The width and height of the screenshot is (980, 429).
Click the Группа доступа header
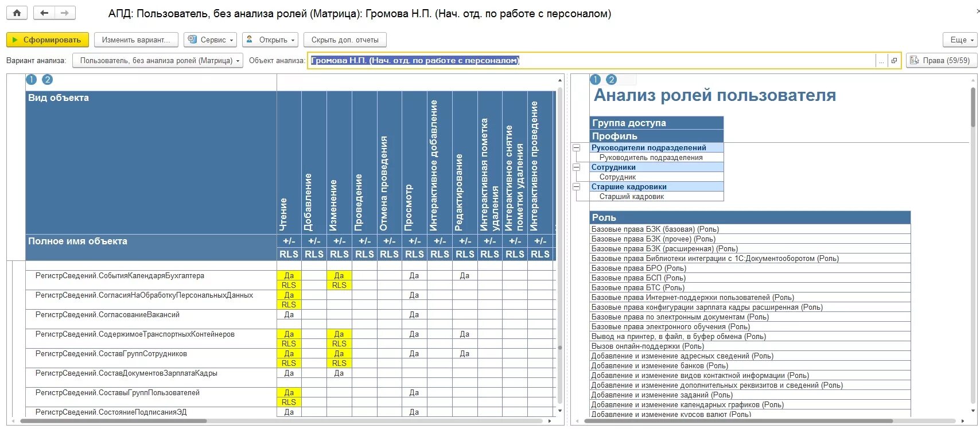(x=657, y=123)
